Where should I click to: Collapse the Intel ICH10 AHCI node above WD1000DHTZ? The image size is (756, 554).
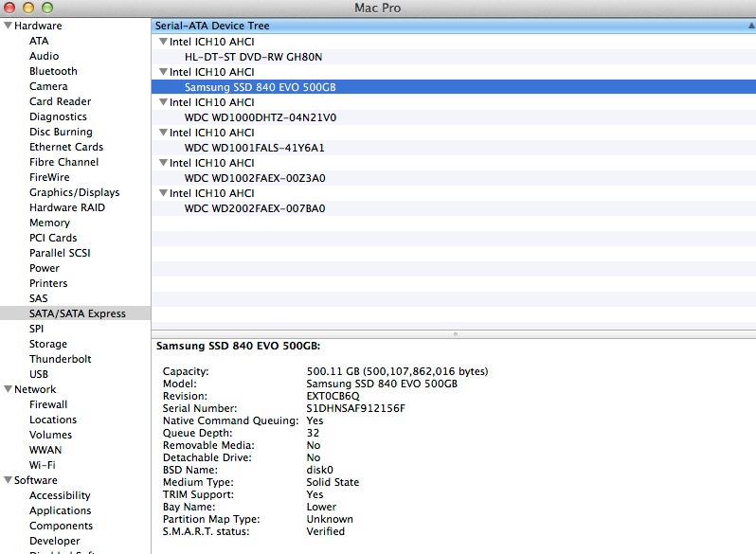click(x=163, y=102)
